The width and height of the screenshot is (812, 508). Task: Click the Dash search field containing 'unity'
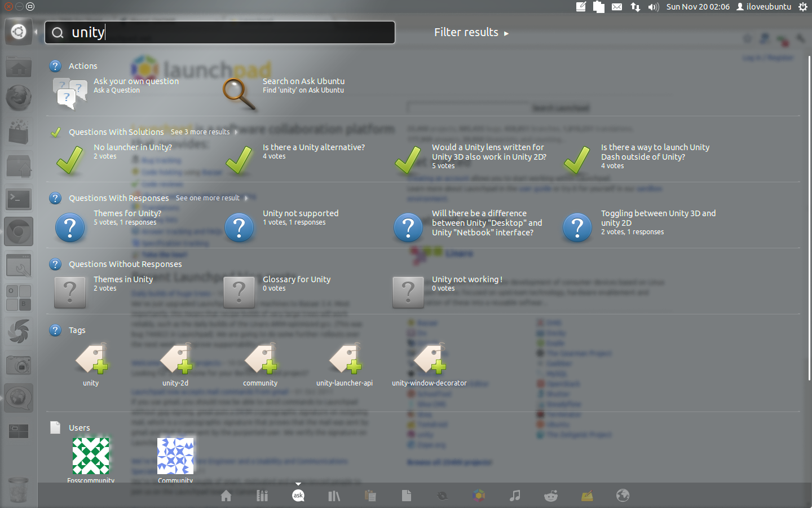coord(220,32)
